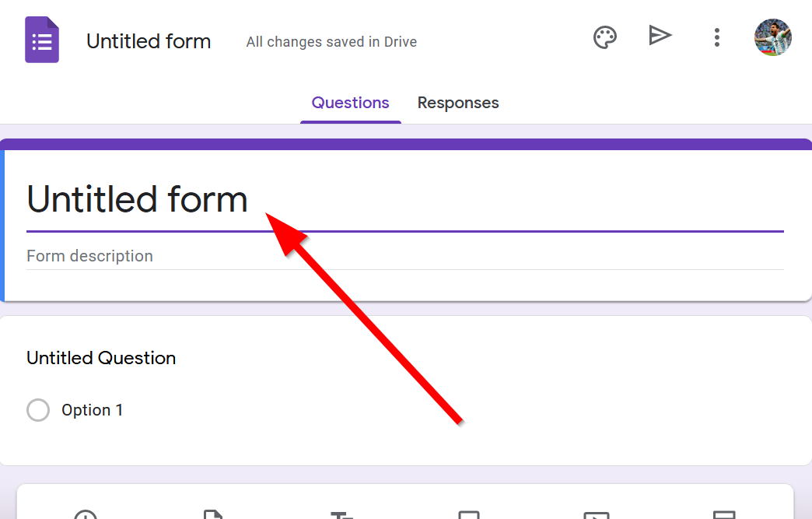The width and height of the screenshot is (812, 519).
Task: Click the Add question plus icon
Action: pos(86,514)
